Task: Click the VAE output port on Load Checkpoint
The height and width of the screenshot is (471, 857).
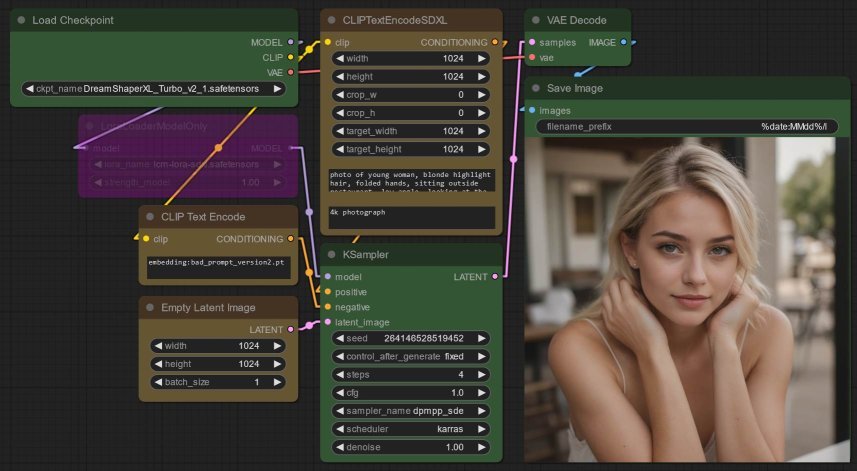Action: tap(291, 72)
